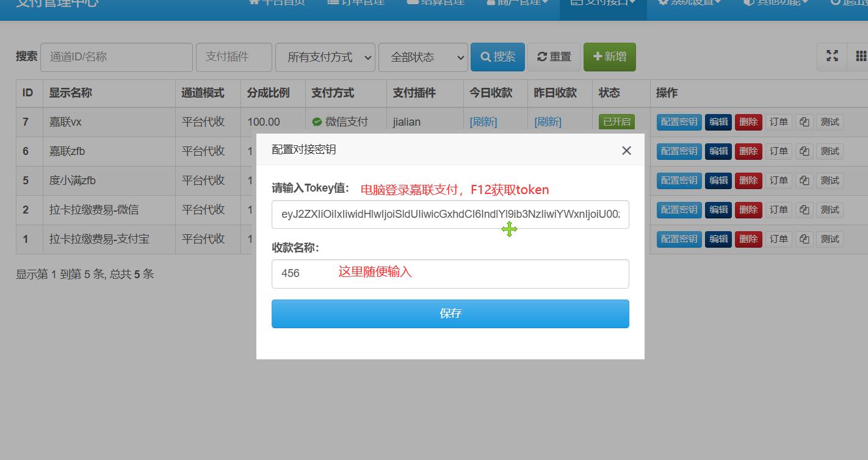Edit the 嘉联zfb channel
Screen dimensions: 868x460
click(718, 151)
